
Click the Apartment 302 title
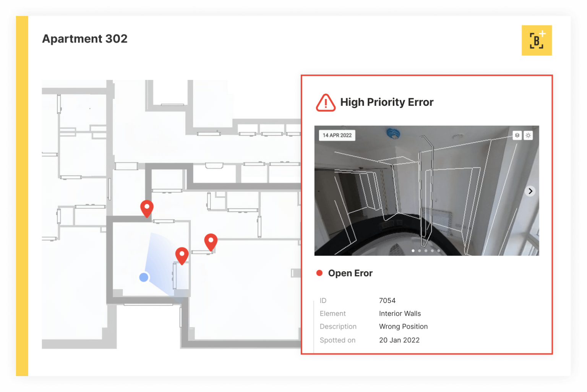pyautogui.click(x=85, y=39)
